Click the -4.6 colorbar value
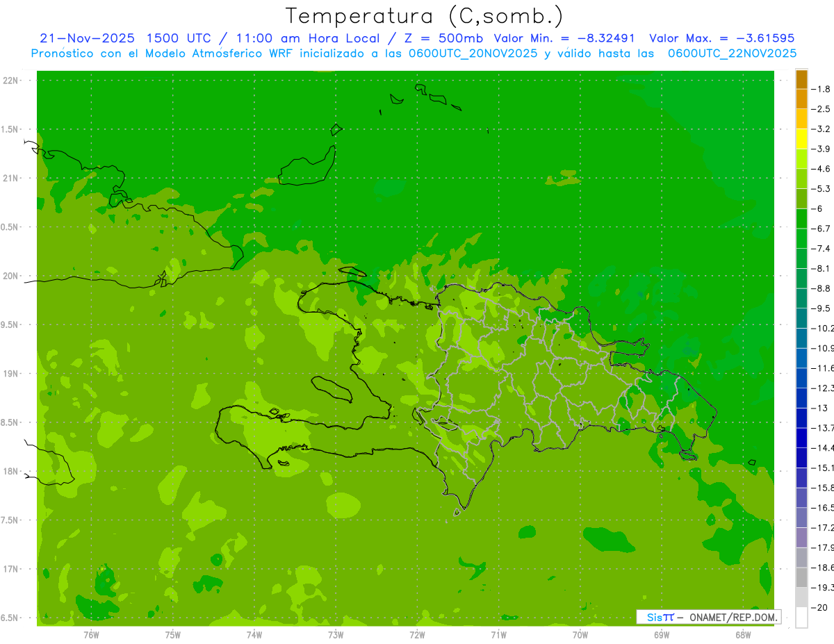Viewport: 834px width, 644px height. pos(821,169)
